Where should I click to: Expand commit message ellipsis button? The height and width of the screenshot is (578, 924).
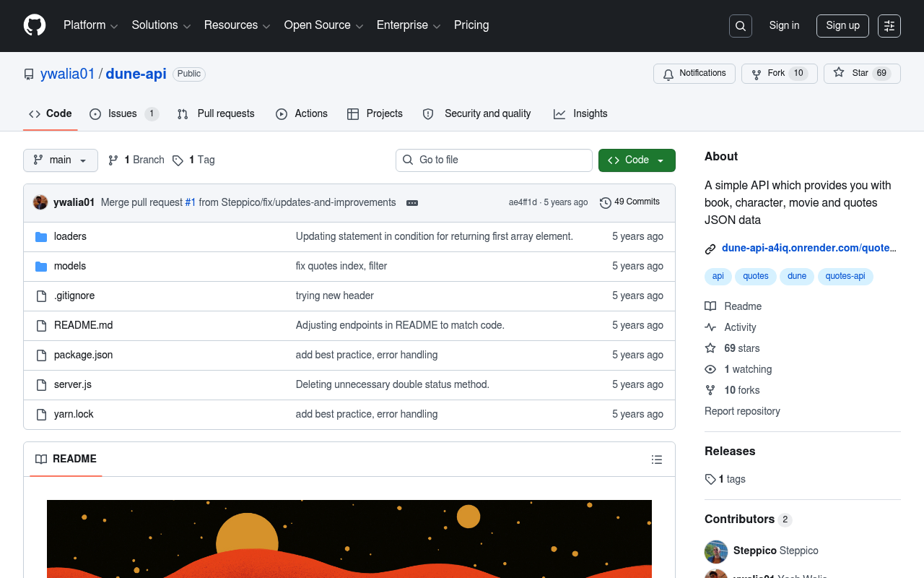click(412, 203)
